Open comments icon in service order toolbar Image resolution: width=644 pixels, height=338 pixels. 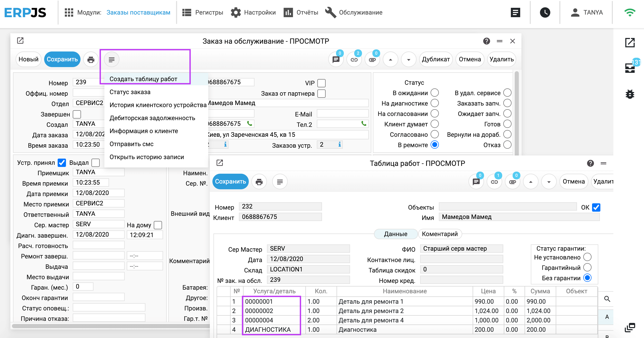coord(336,60)
